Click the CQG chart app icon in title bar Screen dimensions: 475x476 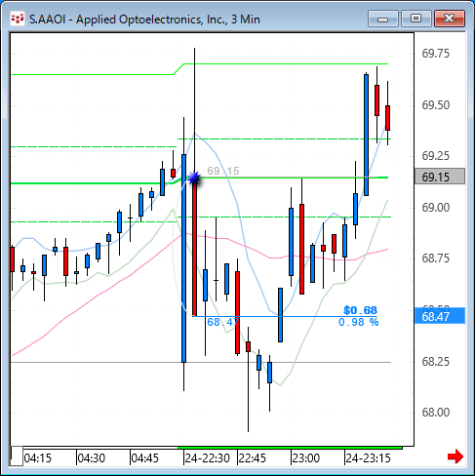[x=17, y=19]
